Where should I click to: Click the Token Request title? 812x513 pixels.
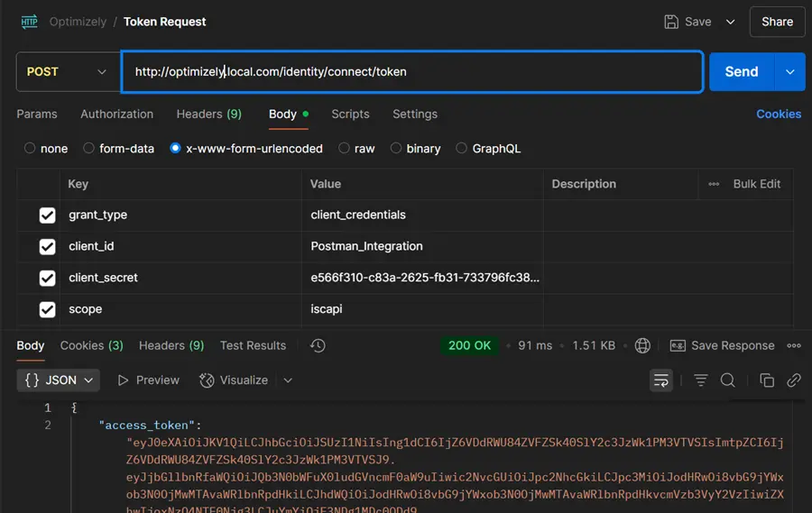tap(165, 22)
